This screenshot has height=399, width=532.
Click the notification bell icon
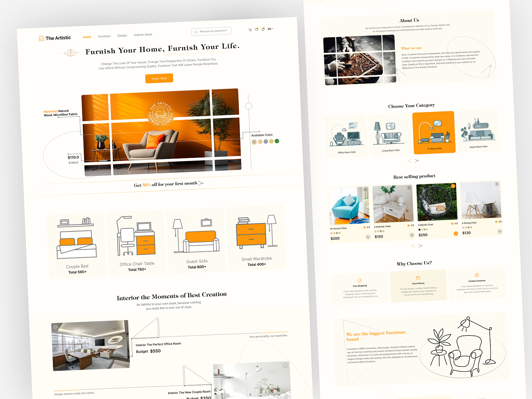[263, 29]
